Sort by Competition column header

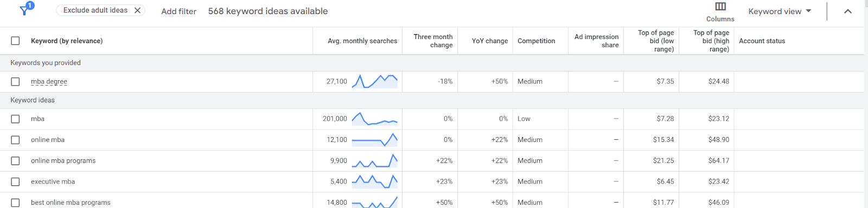[x=536, y=41]
